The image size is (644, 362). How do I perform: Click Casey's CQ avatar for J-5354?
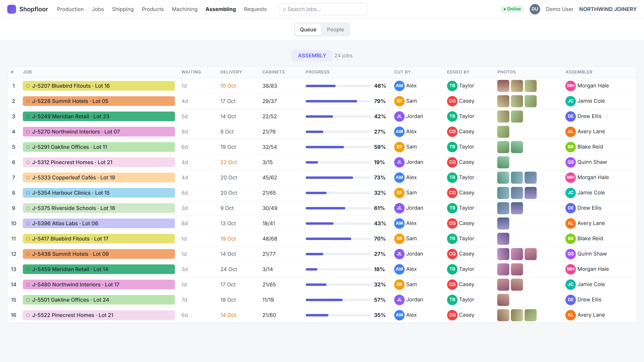click(x=452, y=193)
